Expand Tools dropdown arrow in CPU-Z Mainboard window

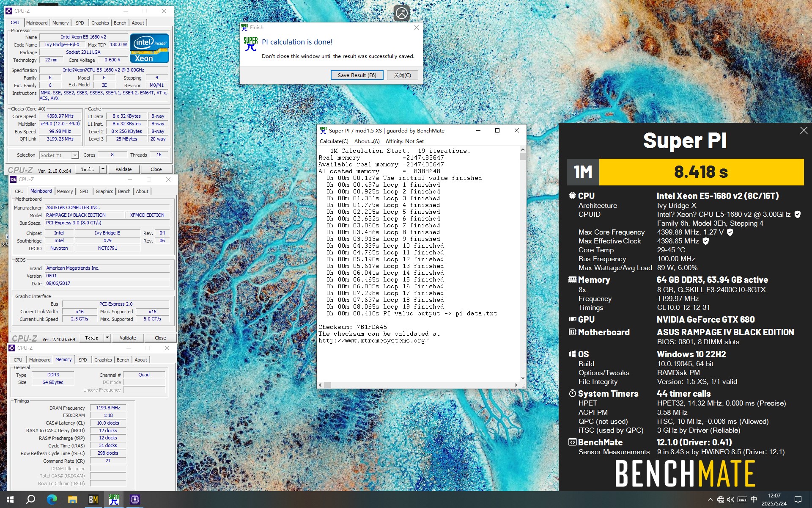(x=107, y=337)
